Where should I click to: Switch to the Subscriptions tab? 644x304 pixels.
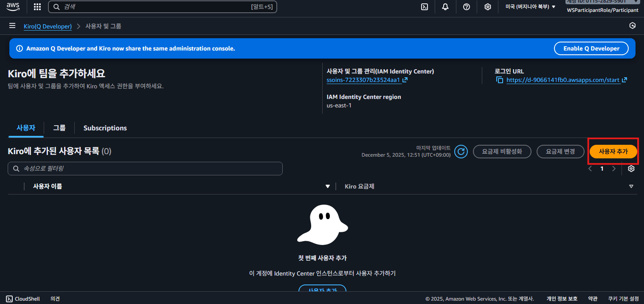(105, 128)
